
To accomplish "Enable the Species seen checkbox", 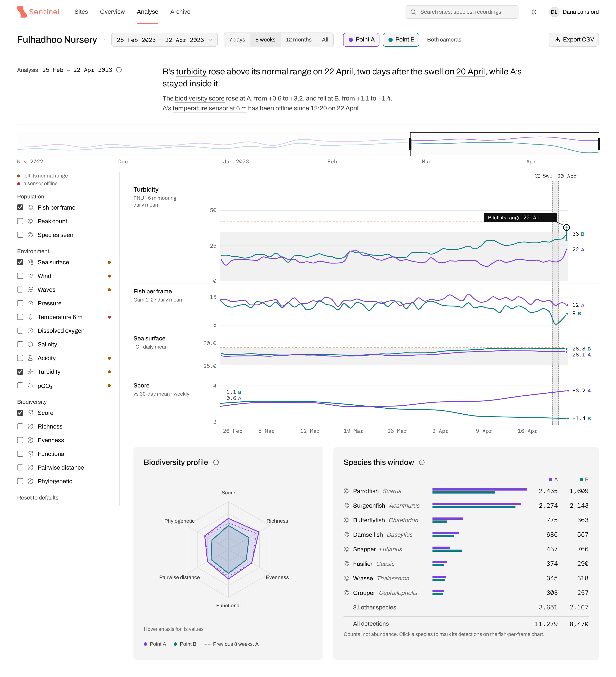I will point(20,235).
